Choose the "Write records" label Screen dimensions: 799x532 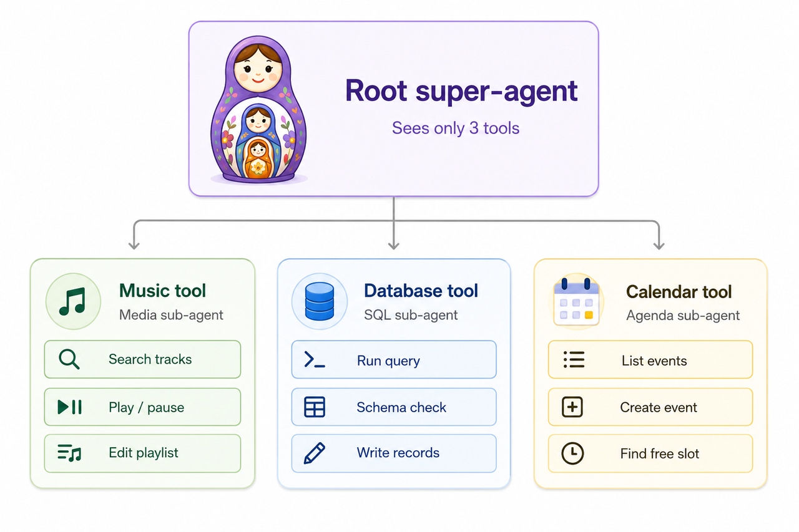[x=398, y=453]
